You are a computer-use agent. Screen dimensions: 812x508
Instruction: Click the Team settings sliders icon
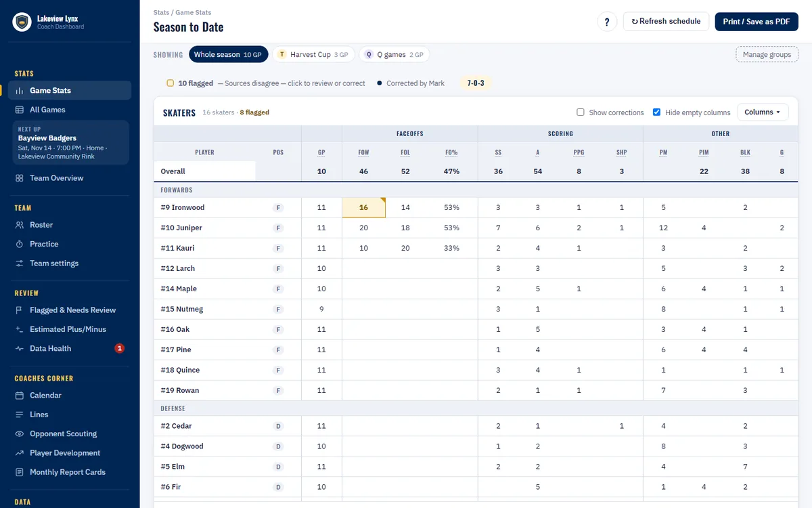click(20, 263)
